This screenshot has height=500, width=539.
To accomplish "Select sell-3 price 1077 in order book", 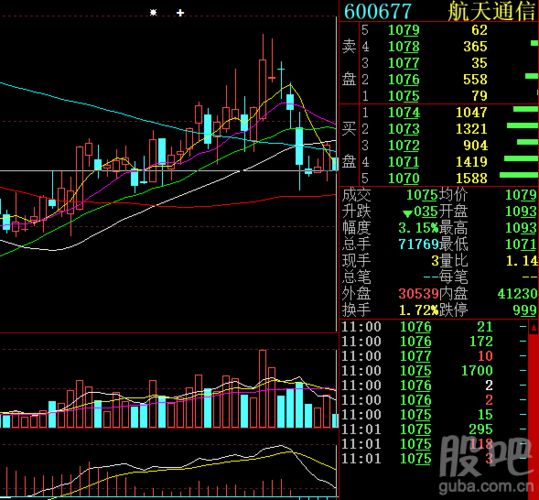I will 404,63.
